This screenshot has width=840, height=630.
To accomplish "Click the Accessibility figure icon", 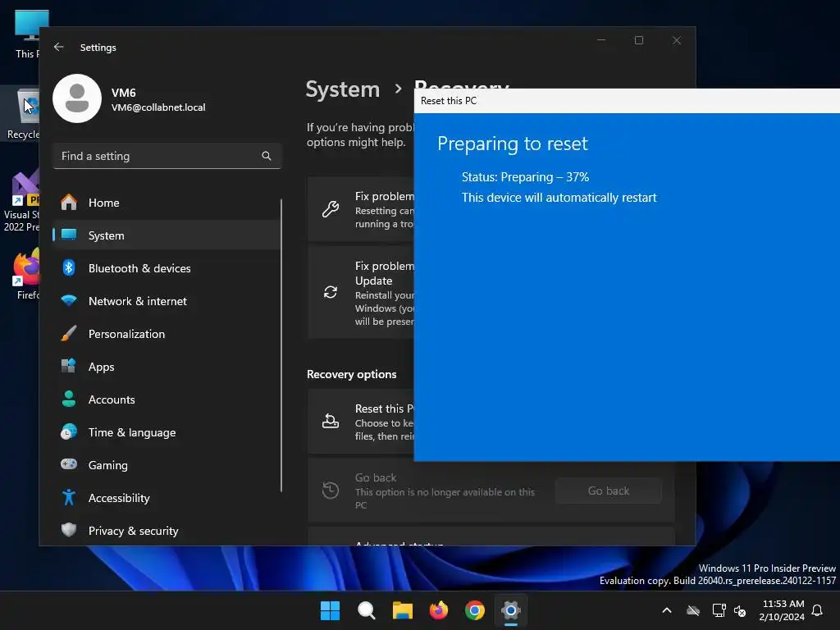I will click(x=69, y=498).
